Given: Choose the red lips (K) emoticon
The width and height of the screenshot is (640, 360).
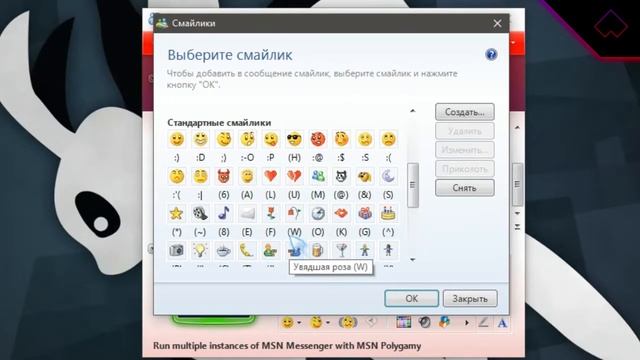Looking at the screenshot, I should pyautogui.click(x=341, y=213).
